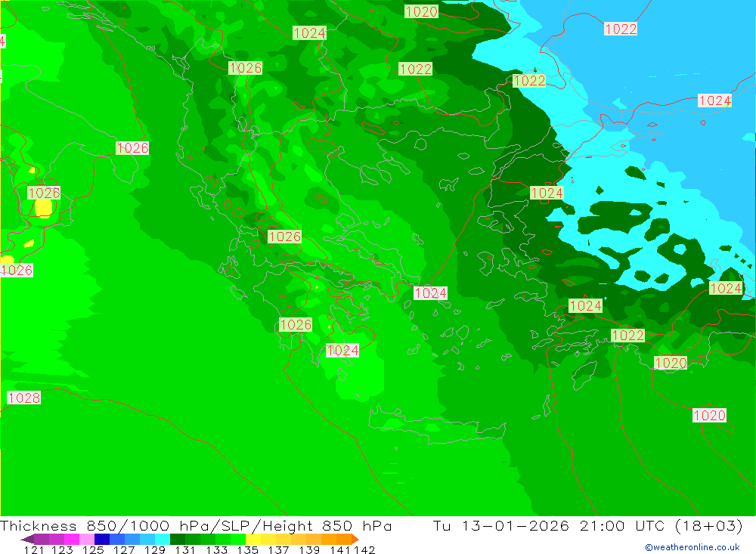
Task: Click the legend value 127
Action: point(124,549)
